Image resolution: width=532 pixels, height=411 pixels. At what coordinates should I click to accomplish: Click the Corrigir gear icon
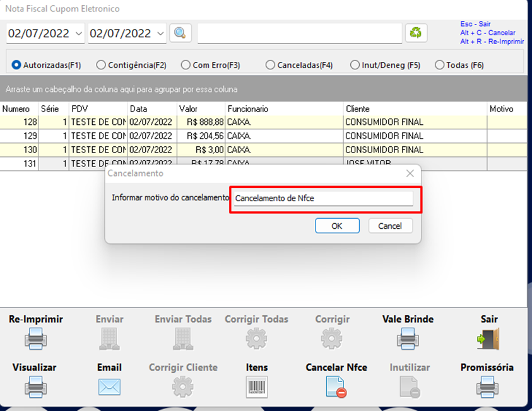tap(332, 339)
